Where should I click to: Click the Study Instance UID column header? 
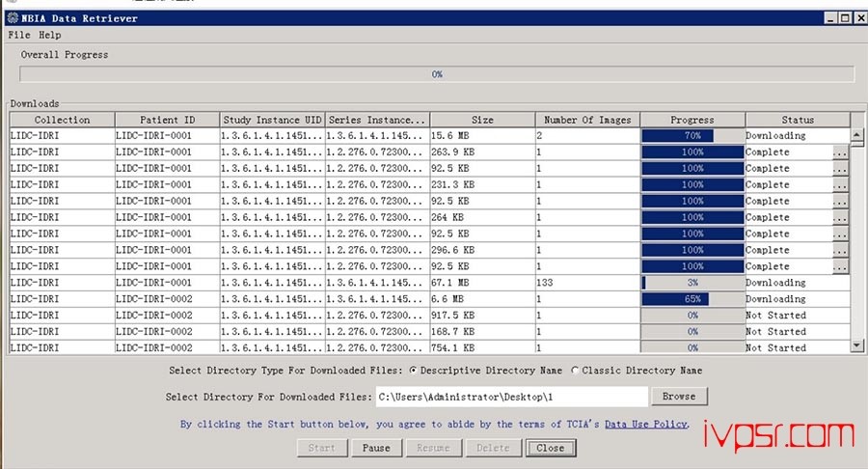tap(272, 120)
